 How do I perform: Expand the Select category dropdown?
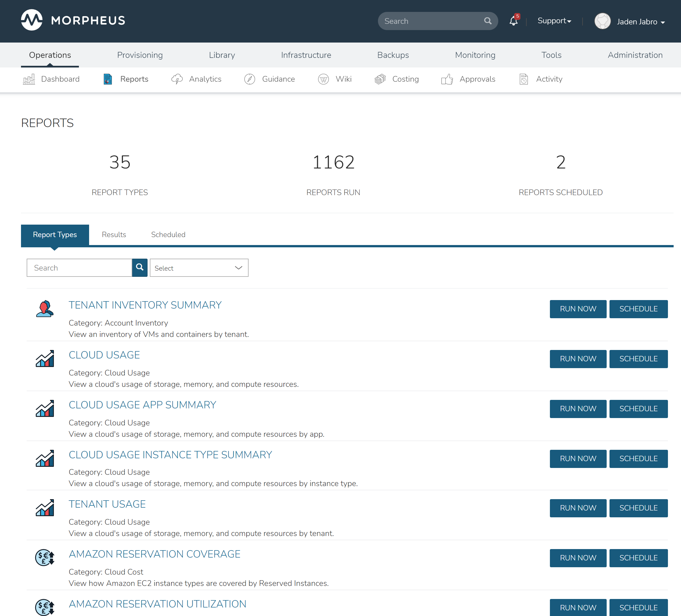coord(199,268)
